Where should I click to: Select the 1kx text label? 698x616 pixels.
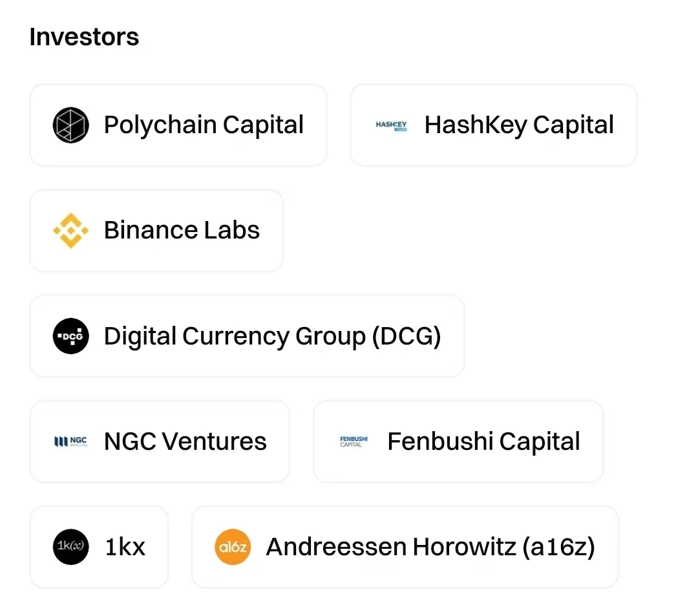(125, 547)
